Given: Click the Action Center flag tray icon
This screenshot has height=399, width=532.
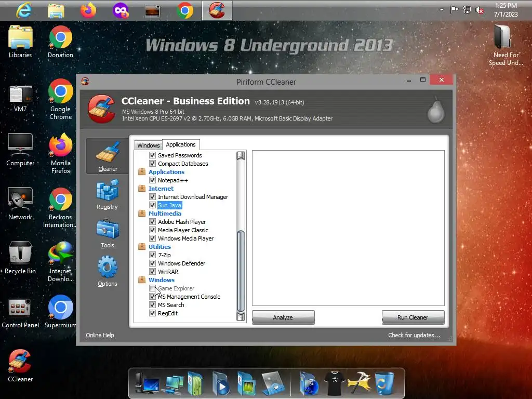Looking at the screenshot, I should coord(454,10).
